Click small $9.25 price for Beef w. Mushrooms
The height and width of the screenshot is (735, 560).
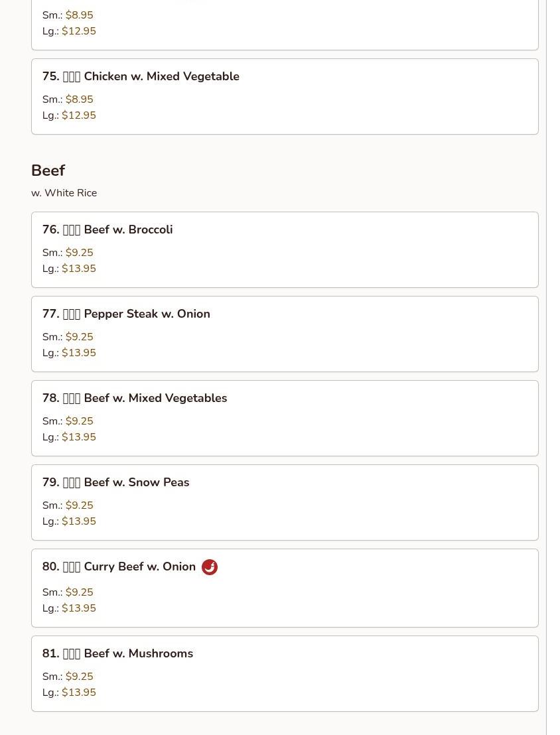coord(79,676)
